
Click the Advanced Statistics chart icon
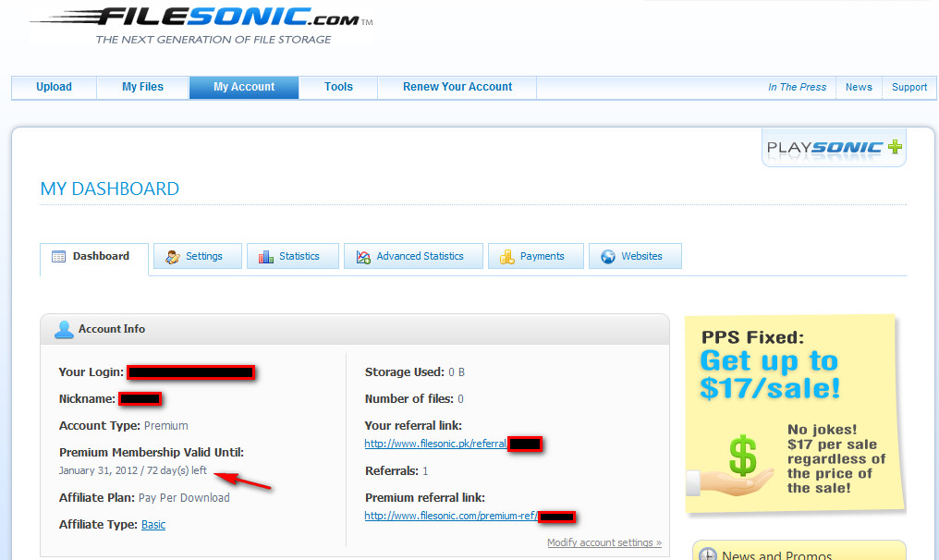[363, 257]
